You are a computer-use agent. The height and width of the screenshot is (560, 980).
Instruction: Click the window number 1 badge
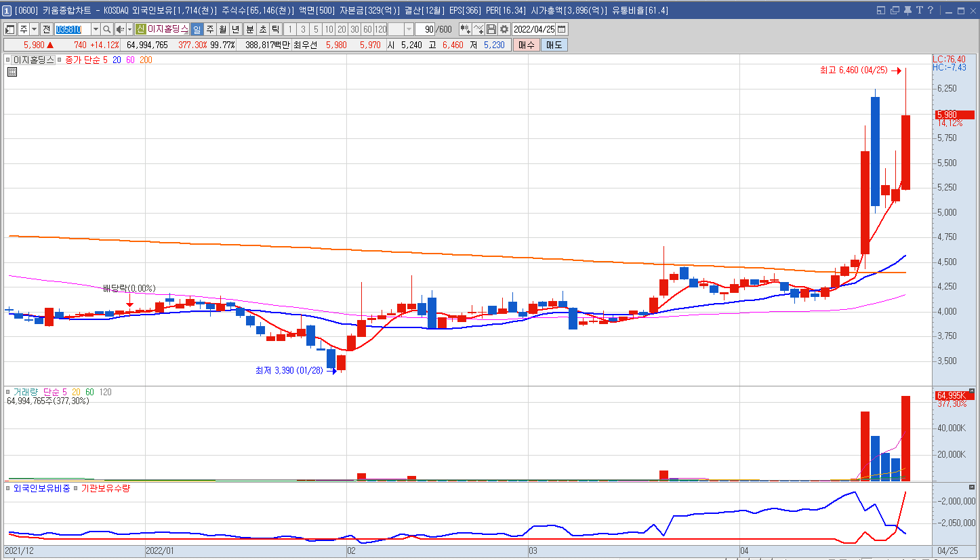pos(7,10)
